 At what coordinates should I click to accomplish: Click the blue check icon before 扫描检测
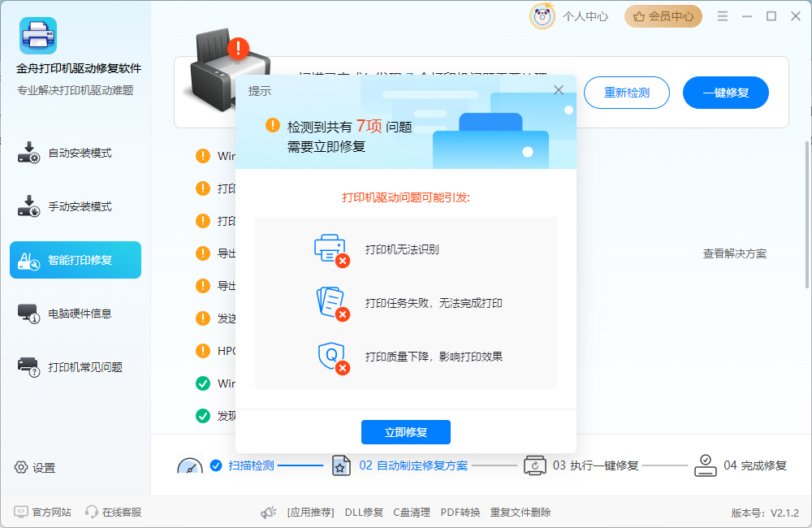[216, 465]
